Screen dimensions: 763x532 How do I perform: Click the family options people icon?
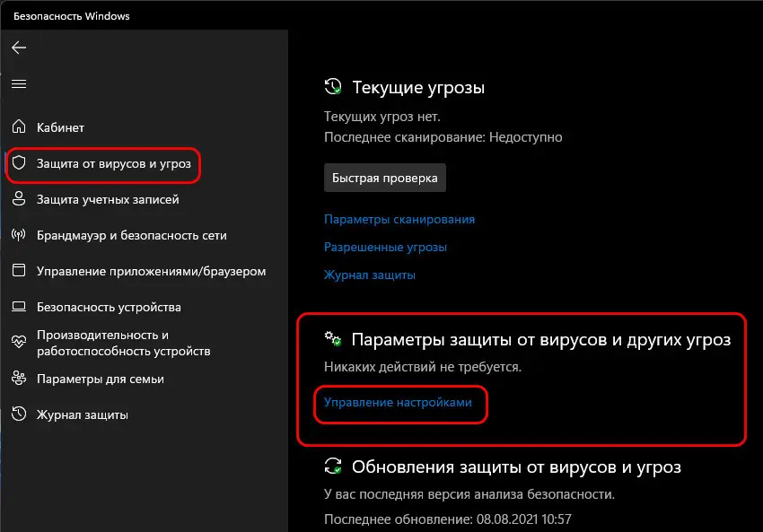[19, 379]
